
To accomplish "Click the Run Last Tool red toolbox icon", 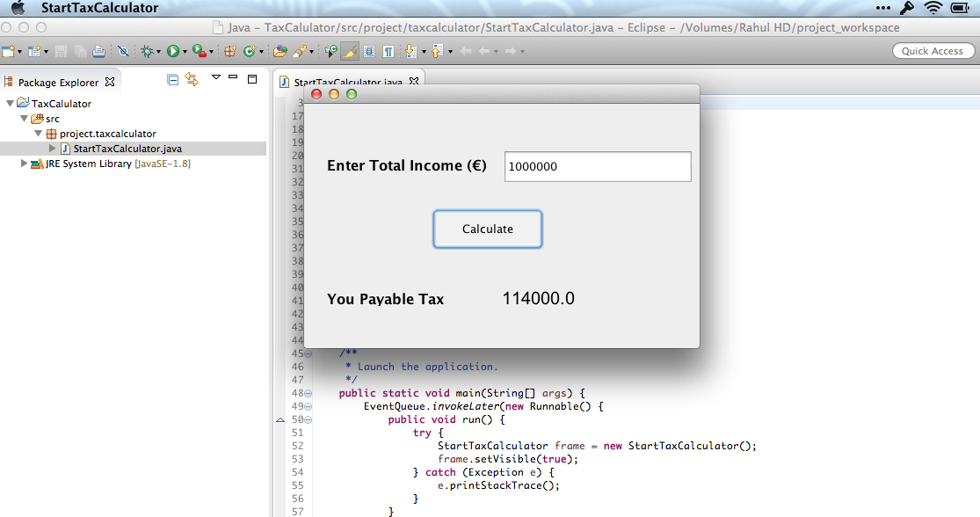I will coord(200,52).
